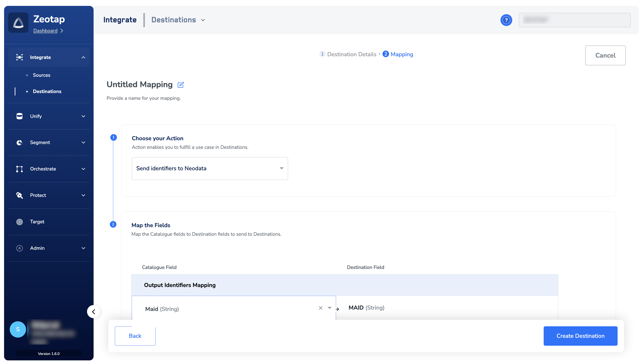Click the Cancel button
642x364 pixels.
click(605, 55)
